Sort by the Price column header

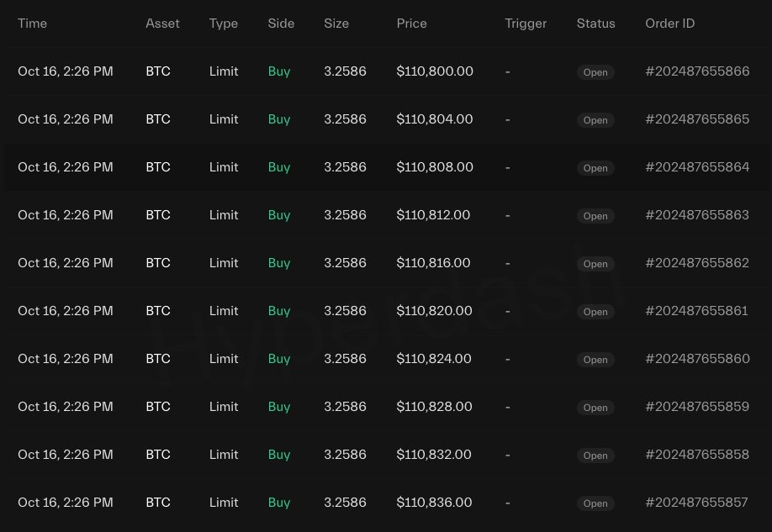[x=411, y=24]
